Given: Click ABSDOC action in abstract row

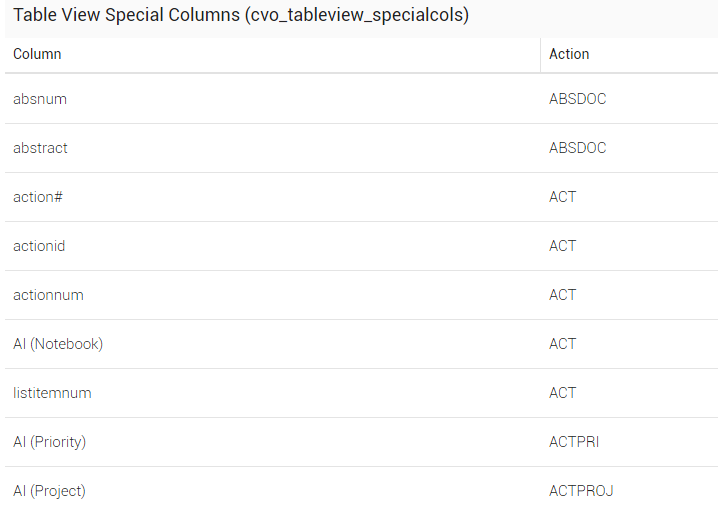Looking at the screenshot, I should click(578, 148).
